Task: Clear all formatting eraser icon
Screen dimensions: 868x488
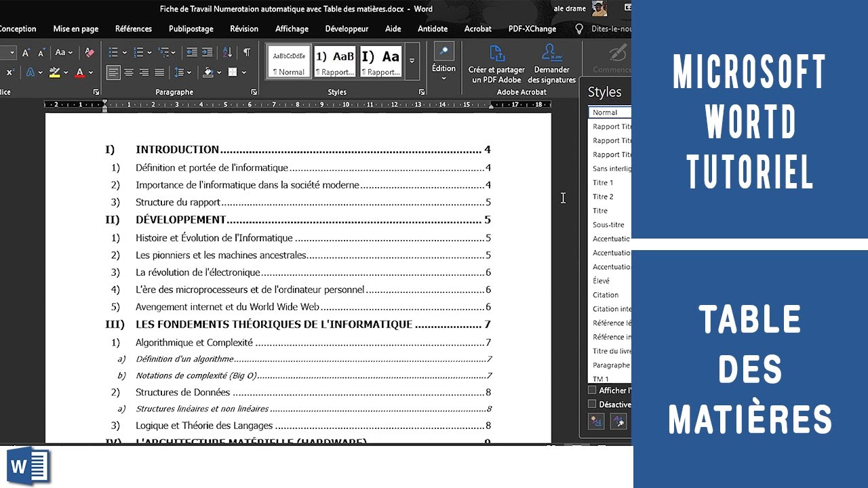Action: tap(90, 52)
